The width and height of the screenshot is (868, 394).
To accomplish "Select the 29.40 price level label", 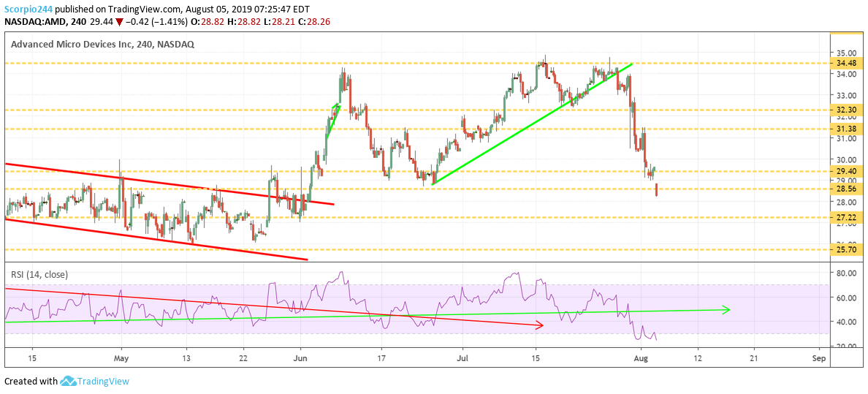I will [848, 170].
